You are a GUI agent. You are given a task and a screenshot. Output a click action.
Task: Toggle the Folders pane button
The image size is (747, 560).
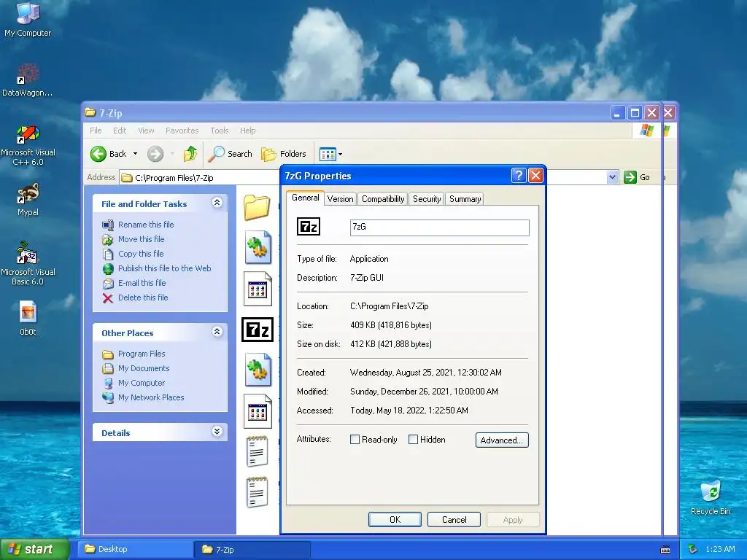click(284, 154)
